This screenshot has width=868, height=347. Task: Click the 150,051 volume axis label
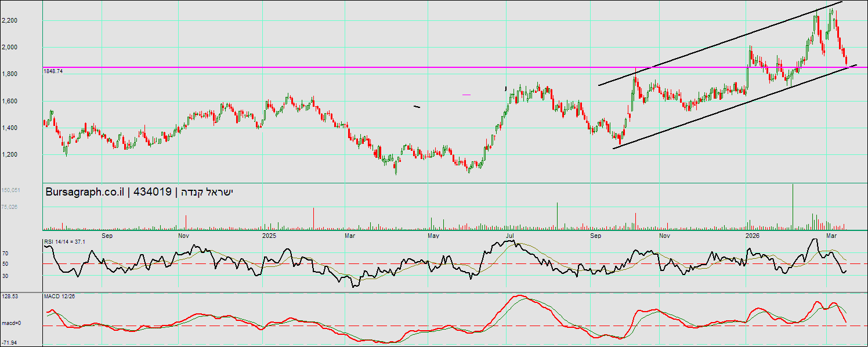pos(10,190)
